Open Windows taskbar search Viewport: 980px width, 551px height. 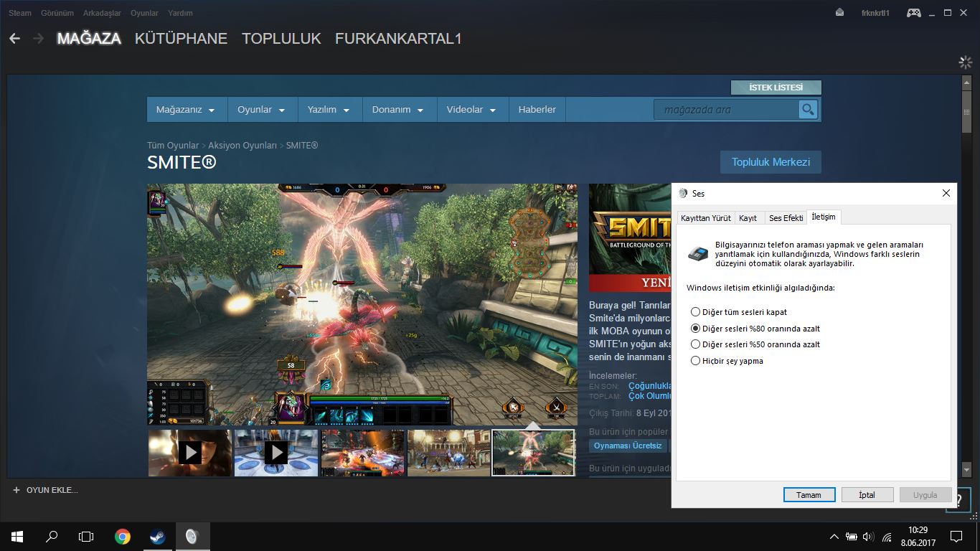(x=52, y=536)
